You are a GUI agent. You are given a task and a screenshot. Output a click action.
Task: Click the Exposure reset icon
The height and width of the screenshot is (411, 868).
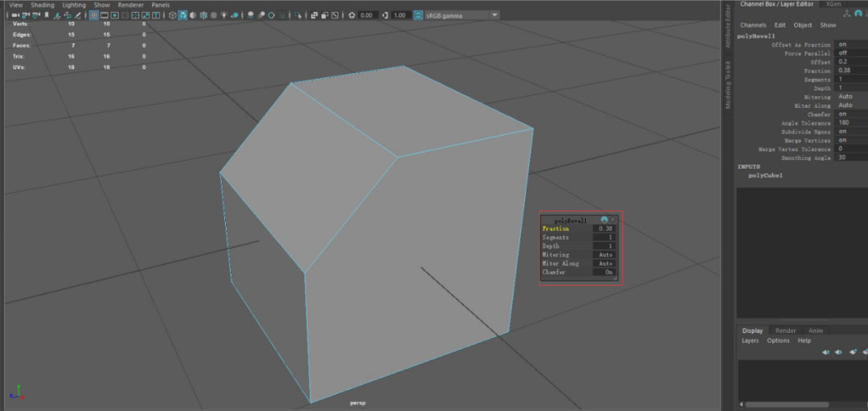(352, 15)
